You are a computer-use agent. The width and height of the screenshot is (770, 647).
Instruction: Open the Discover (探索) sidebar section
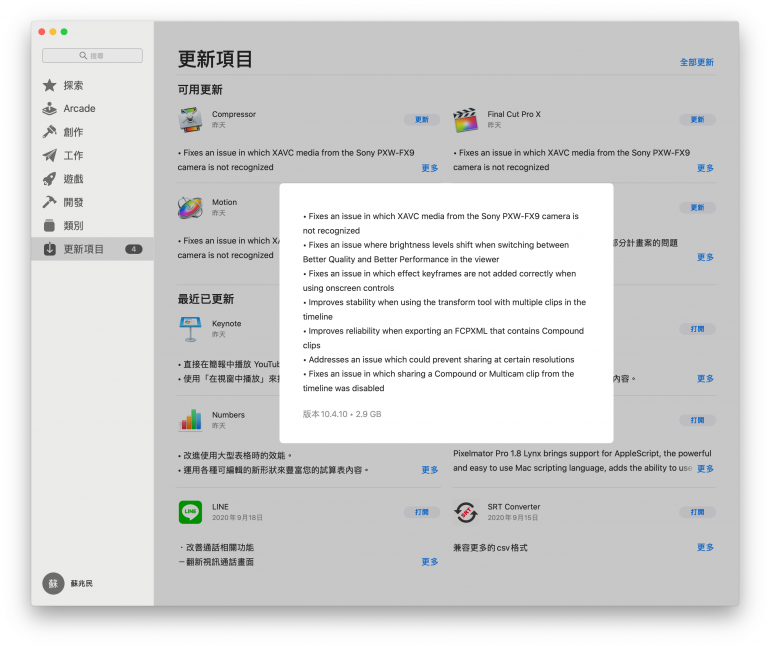92,85
